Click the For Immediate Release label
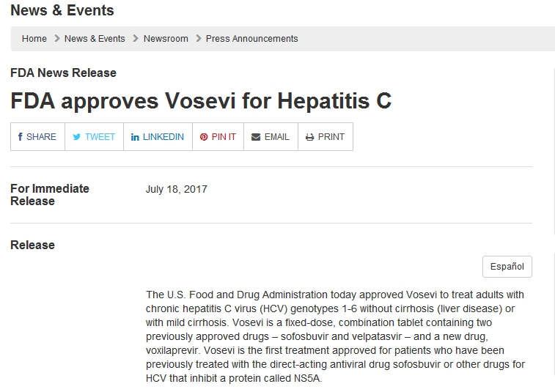The width and height of the screenshot is (555, 392). [50, 195]
